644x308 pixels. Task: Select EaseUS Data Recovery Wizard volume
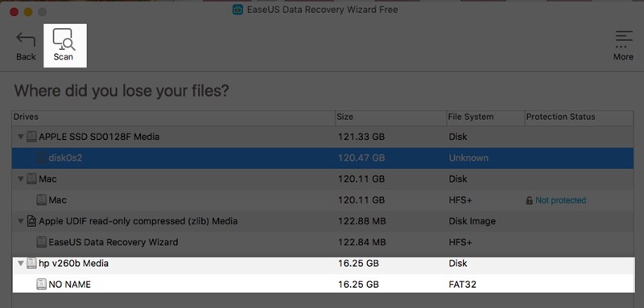[x=323, y=242]
